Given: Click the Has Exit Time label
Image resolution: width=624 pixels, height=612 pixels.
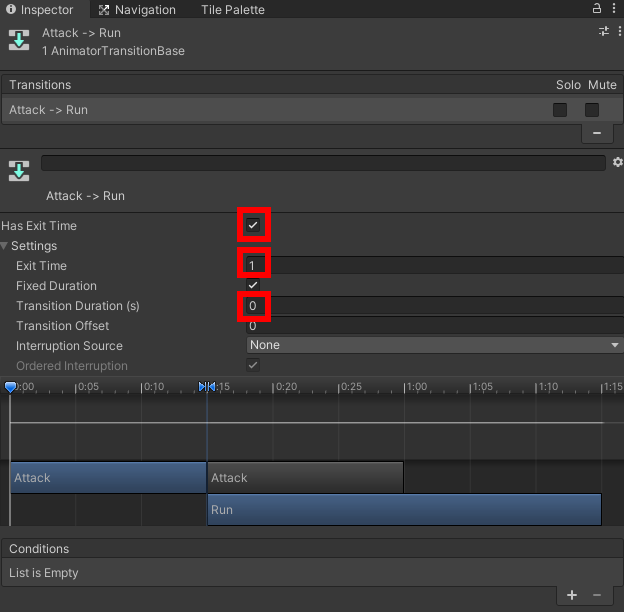Looking at the screenshot, I should point(39,226).
